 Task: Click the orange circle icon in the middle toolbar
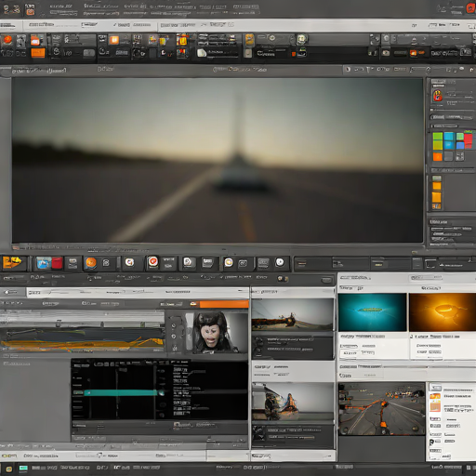click(x=91, y=263)
